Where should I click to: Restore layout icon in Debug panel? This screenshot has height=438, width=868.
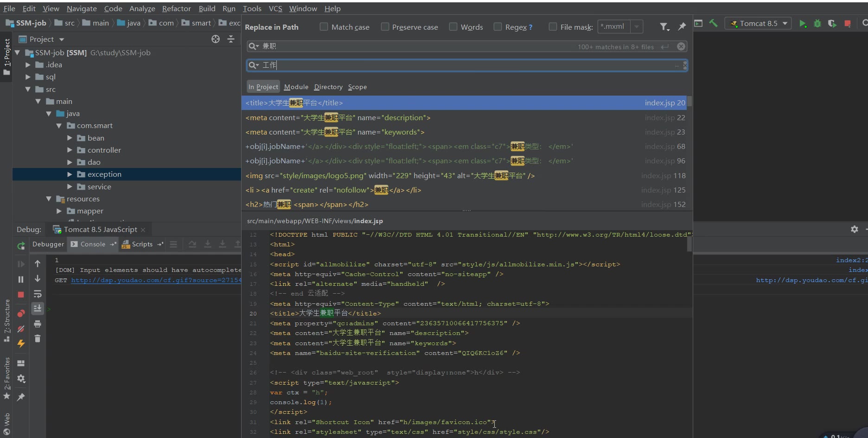[x=21, y=363]
